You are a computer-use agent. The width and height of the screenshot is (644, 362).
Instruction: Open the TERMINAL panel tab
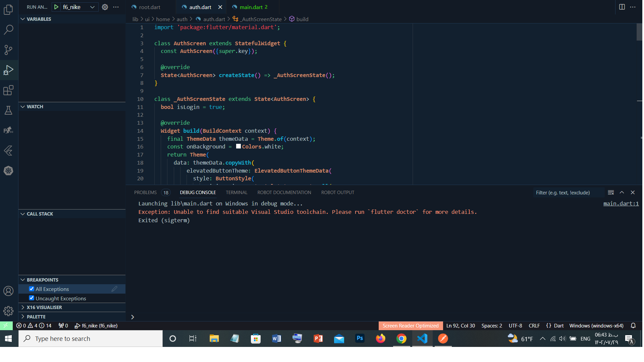(236, 192)
